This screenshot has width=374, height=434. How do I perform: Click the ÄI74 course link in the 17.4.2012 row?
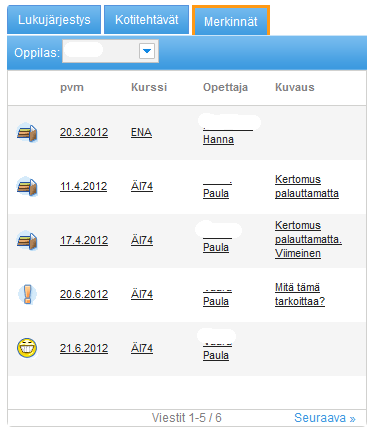point(142,240)
